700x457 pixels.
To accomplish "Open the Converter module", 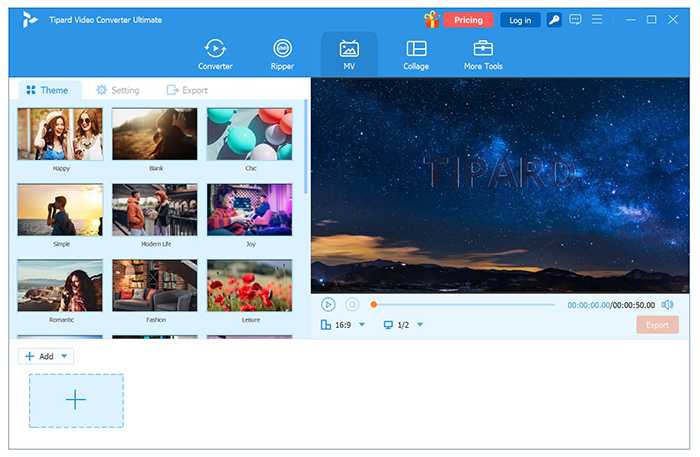I will 215,54.
